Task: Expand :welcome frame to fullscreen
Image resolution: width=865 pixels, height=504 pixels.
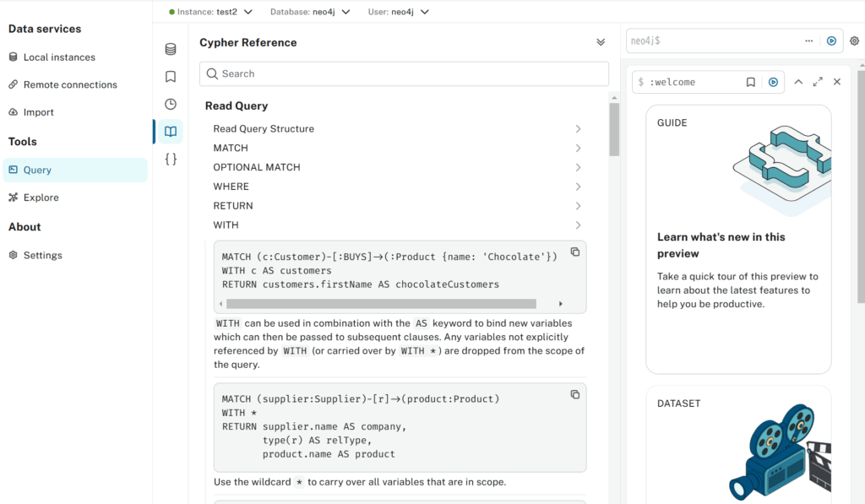Action: coord(818,82)
